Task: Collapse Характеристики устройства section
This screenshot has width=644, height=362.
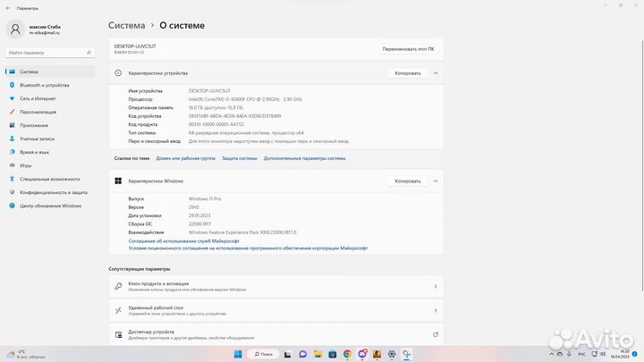Action: (x=436, y=73)
